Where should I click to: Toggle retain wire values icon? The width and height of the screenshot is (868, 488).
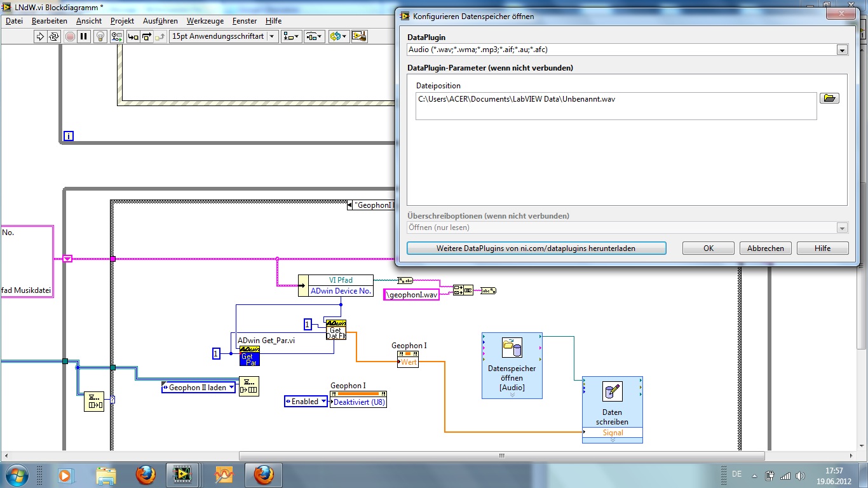pyautogui.click(x=116, y=37)
